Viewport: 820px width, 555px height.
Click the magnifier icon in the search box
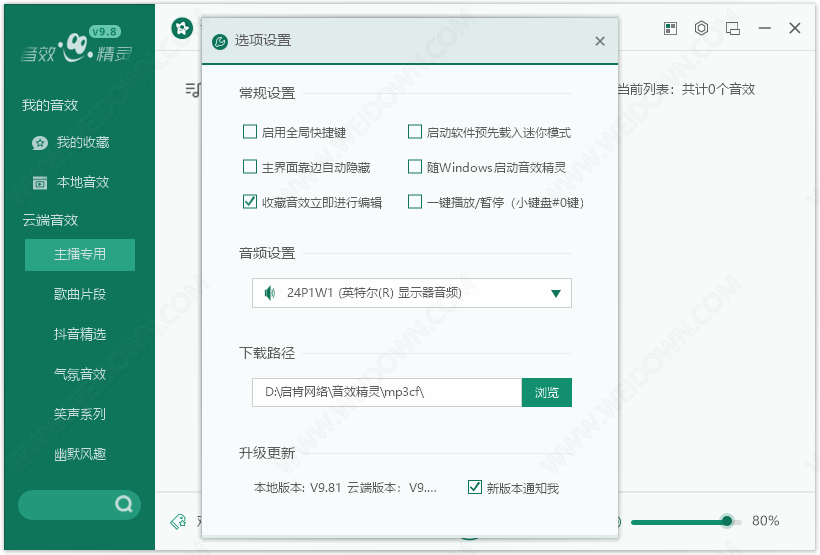(124, 504)
